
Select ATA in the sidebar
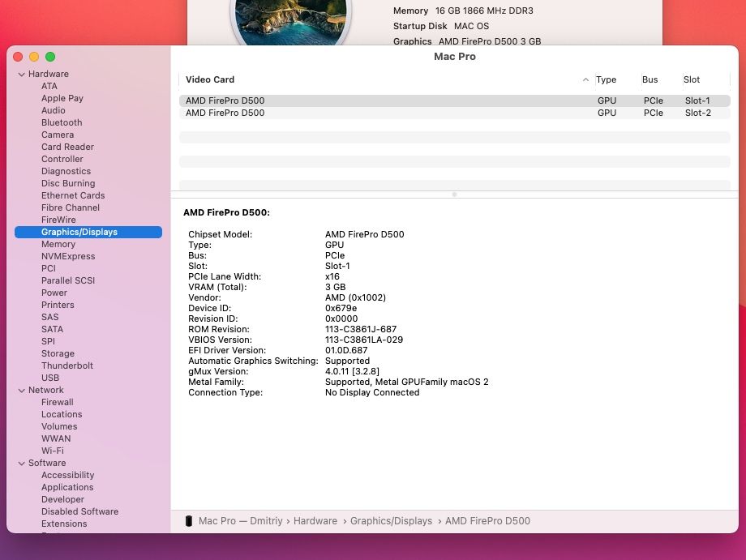pyautogui.click(x=49, y=86)
